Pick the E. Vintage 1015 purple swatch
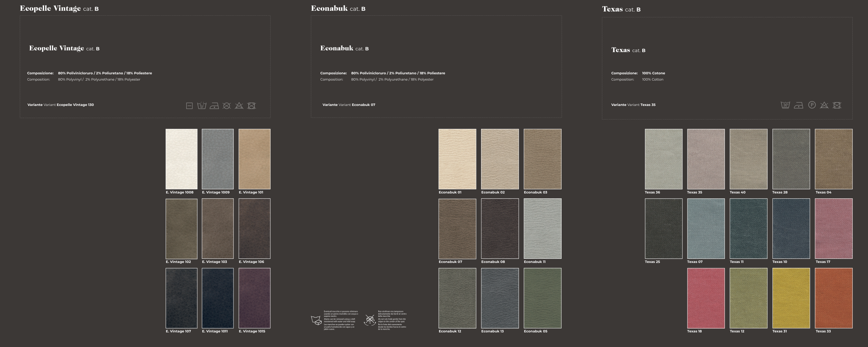The width and height of the screenshot is (868, 347). coord(254,298)
